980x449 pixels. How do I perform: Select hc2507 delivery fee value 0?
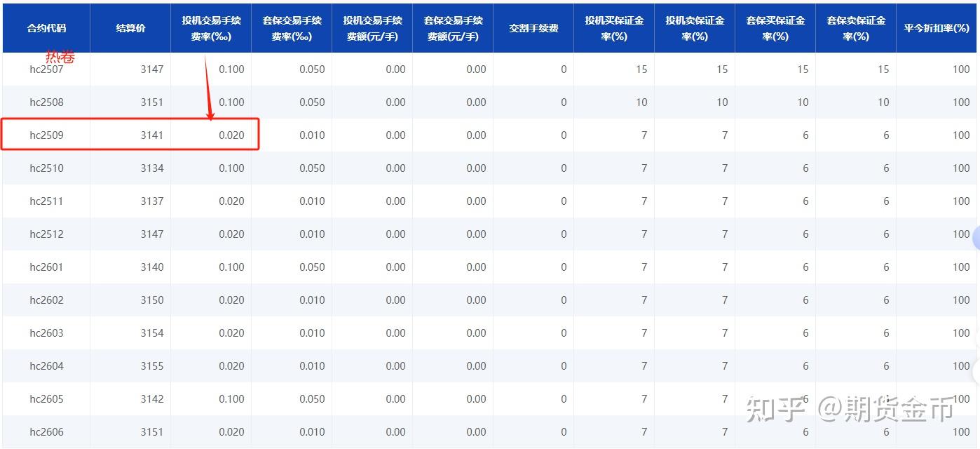564,69
